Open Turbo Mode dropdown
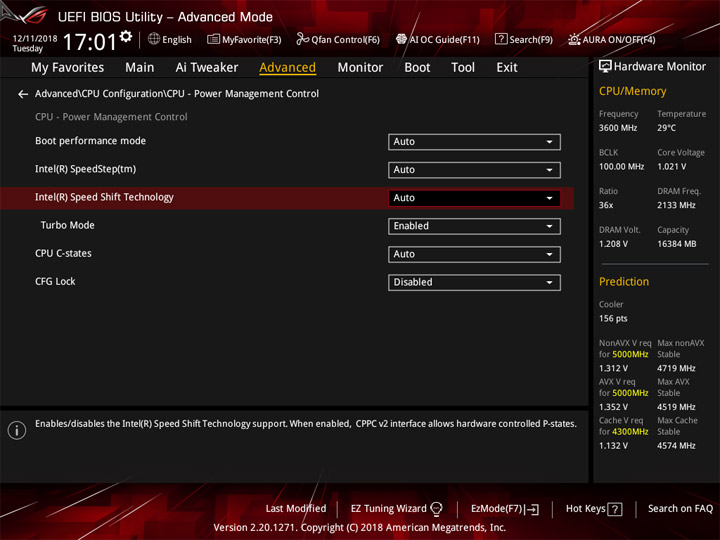 pyautogui.click(x=474, y=226)
